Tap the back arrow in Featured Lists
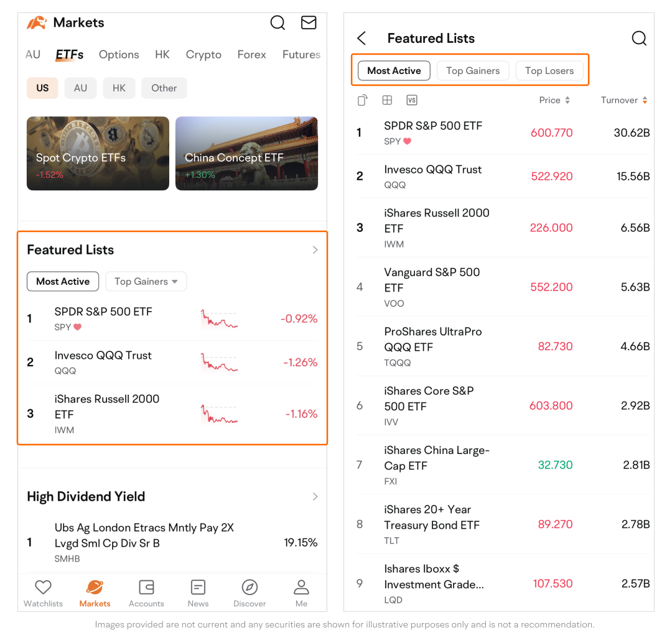The image size is (672, 643). [x=362, y=39]
